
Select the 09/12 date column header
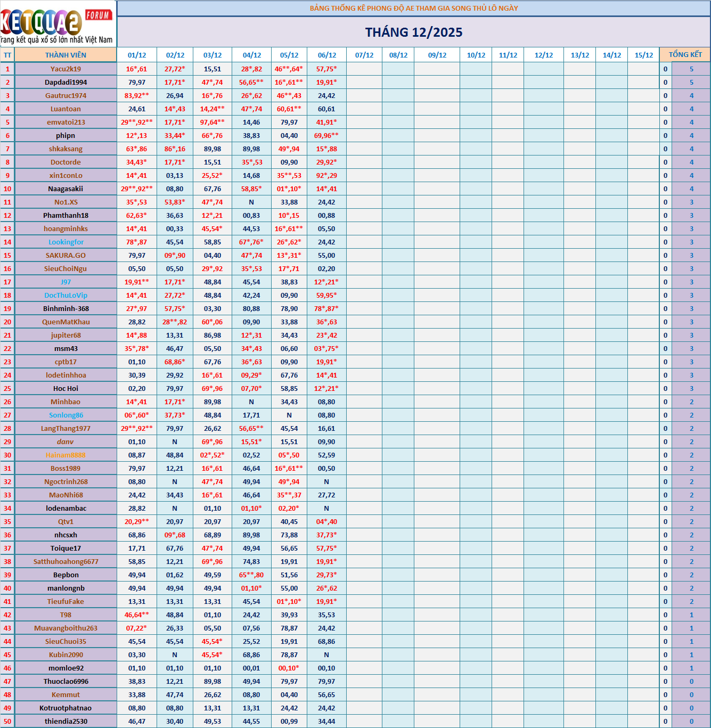click(437, 55)
